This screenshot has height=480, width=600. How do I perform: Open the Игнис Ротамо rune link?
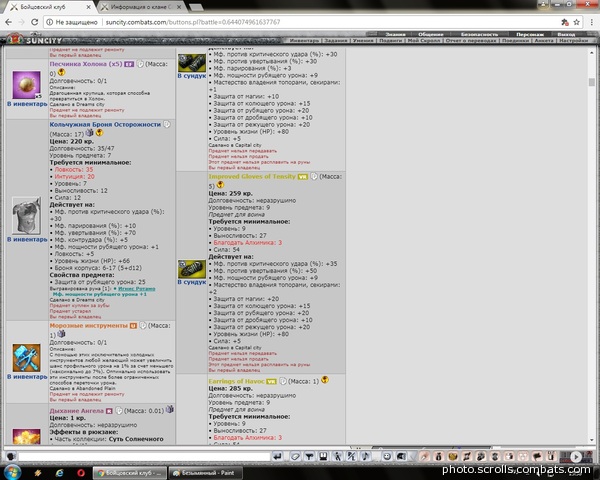[137, 289]
